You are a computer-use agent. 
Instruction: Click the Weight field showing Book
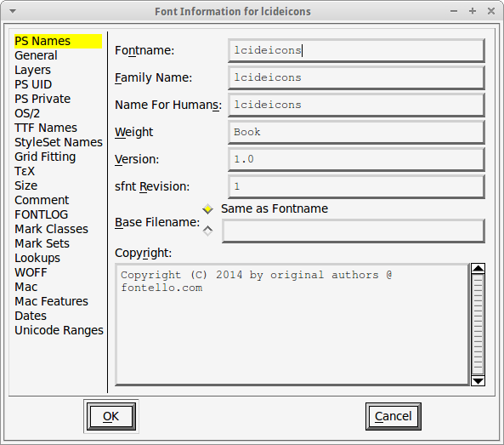click(x=356, y=132)
